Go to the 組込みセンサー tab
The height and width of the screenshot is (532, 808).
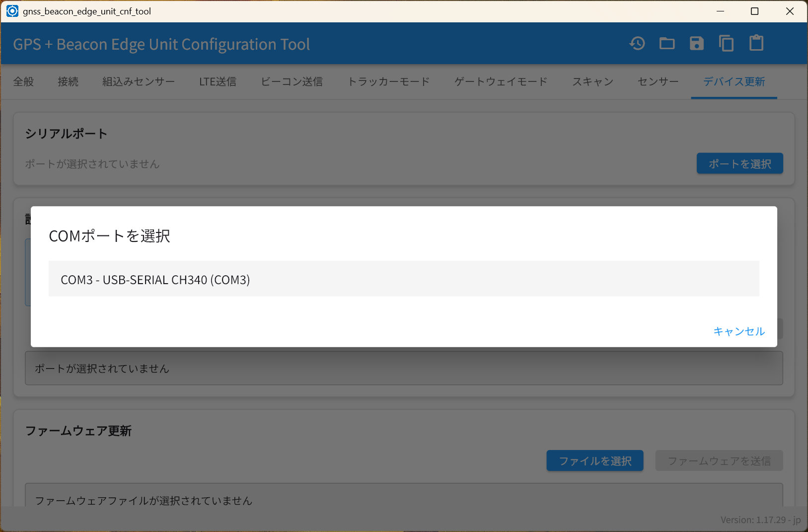(139, 82)
